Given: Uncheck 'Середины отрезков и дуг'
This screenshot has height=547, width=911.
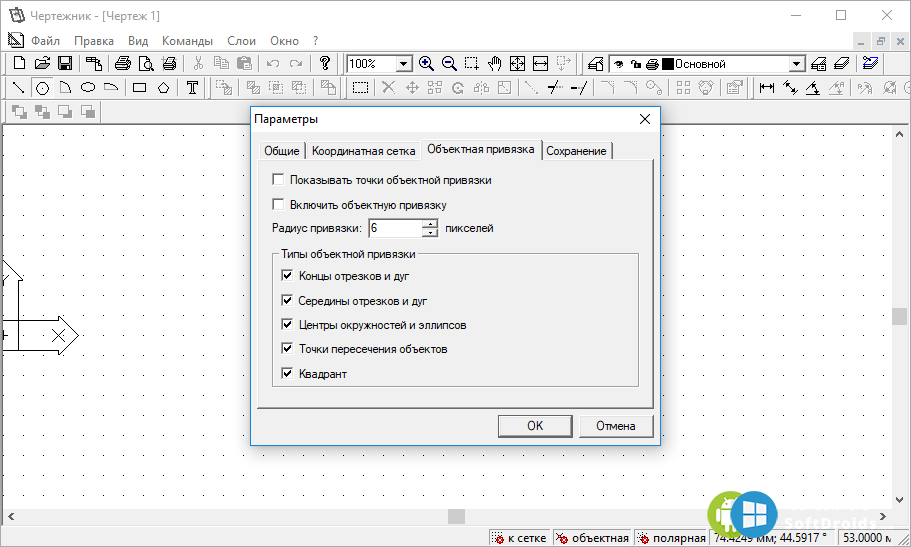Looking at the screenshot, I should pyautogui.click(x=287, y=300).
